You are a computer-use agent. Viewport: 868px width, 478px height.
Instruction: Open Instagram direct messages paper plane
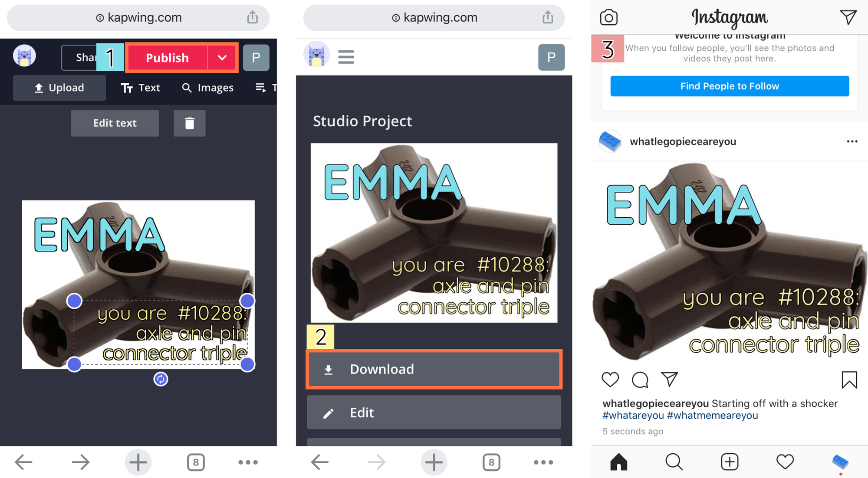pos(848,17)
